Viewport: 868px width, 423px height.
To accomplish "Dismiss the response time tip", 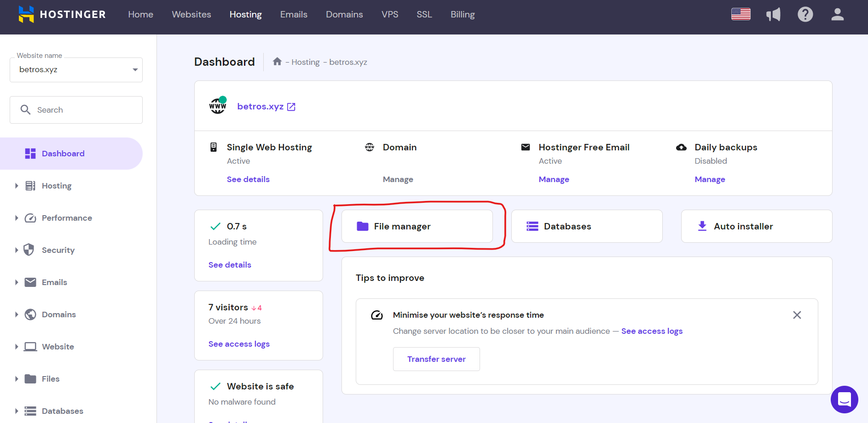I will click(797, 315).
